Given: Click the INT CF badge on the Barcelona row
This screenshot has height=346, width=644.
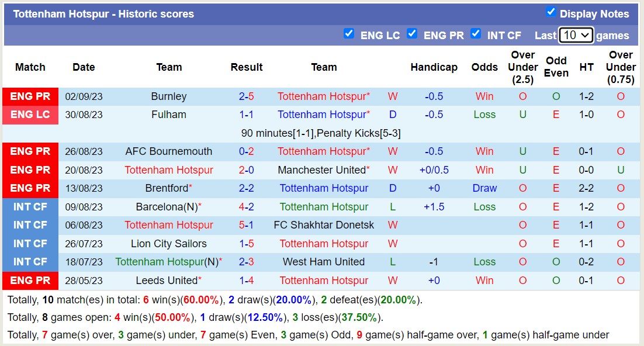Looking at the screenshot, I should coord(30,206).
